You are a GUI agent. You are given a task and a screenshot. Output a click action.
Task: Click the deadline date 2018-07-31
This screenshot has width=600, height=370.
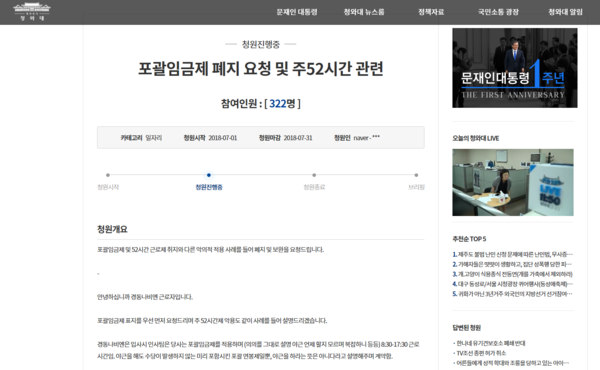(298, 138)
